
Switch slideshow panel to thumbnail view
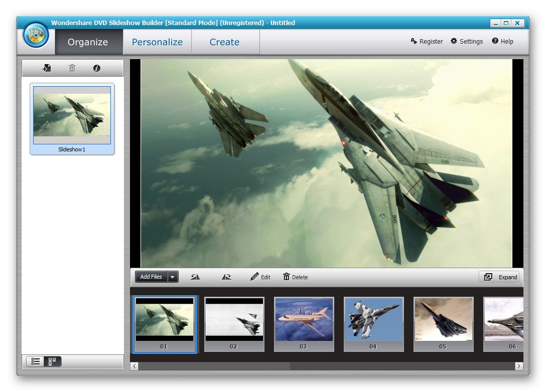pos(52,362)
